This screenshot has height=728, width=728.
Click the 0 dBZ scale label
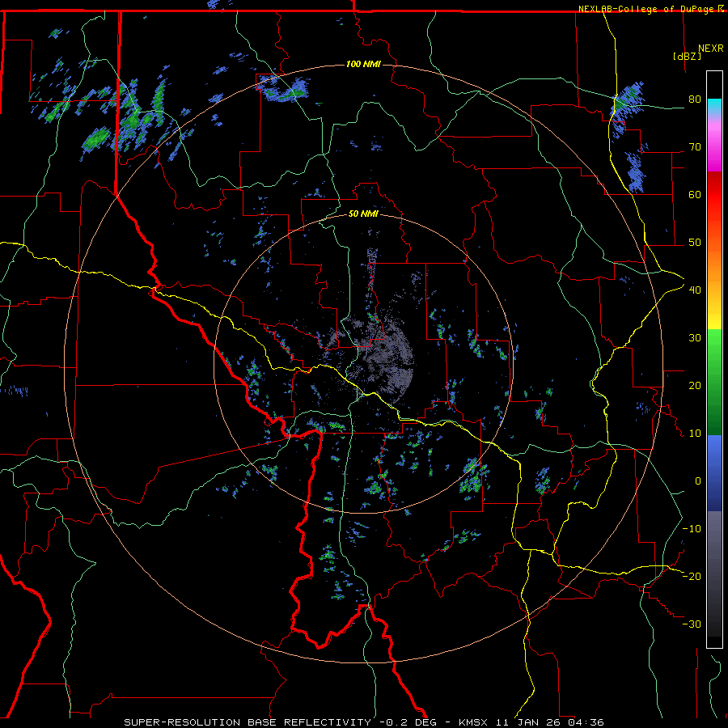[x=698, y=481]
